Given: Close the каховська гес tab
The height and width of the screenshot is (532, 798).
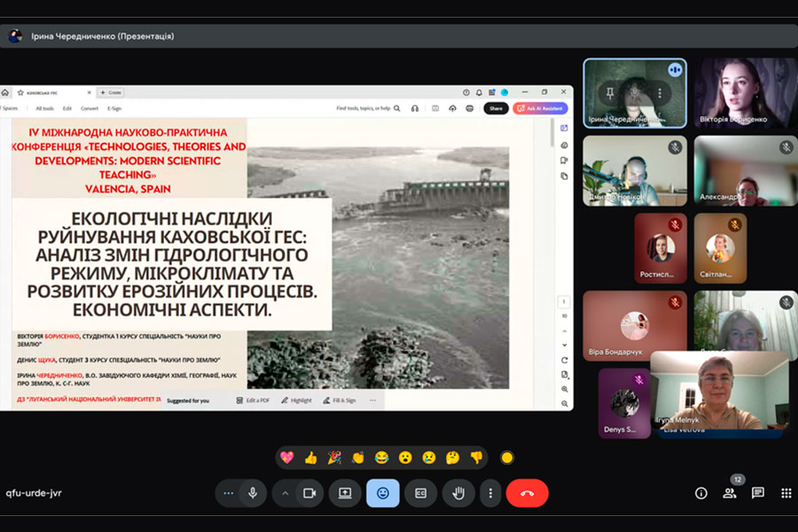Looking at the screenshot, I should coord(89,92).
